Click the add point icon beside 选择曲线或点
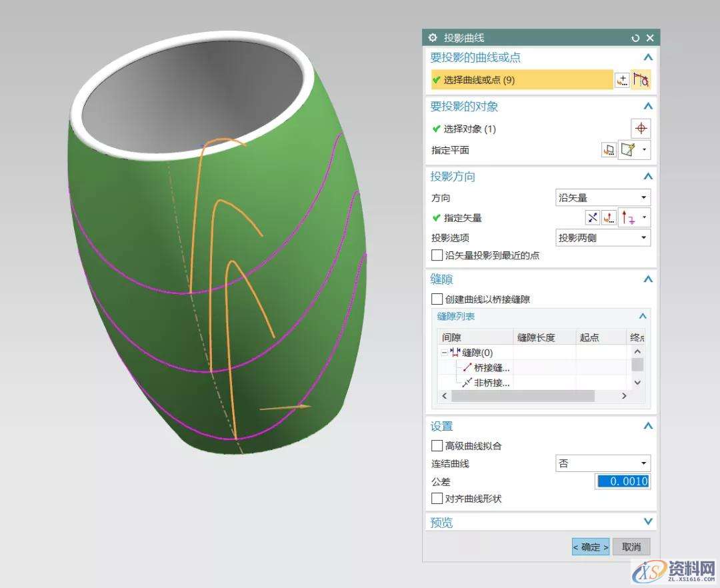 coord(622,80)
